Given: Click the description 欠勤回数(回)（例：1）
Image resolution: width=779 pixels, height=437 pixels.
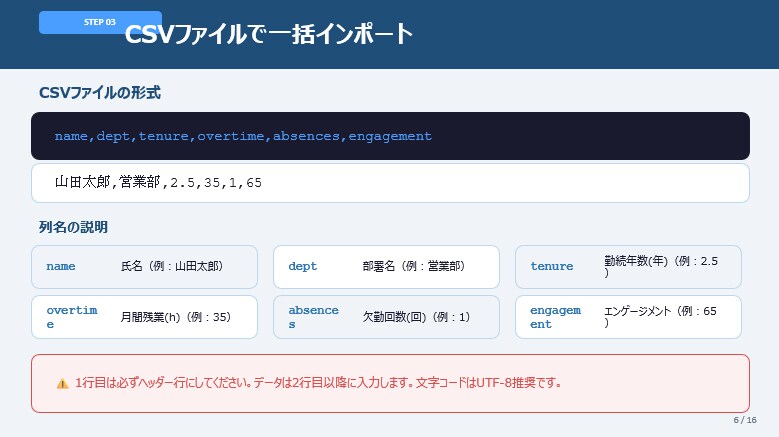Looking at the screenshot, I should [416, 317].
